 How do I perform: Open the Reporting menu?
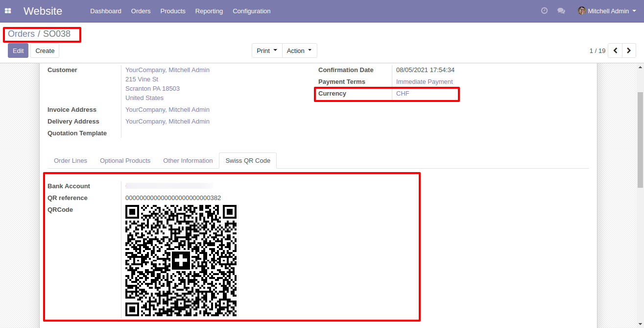coord(209,11)
